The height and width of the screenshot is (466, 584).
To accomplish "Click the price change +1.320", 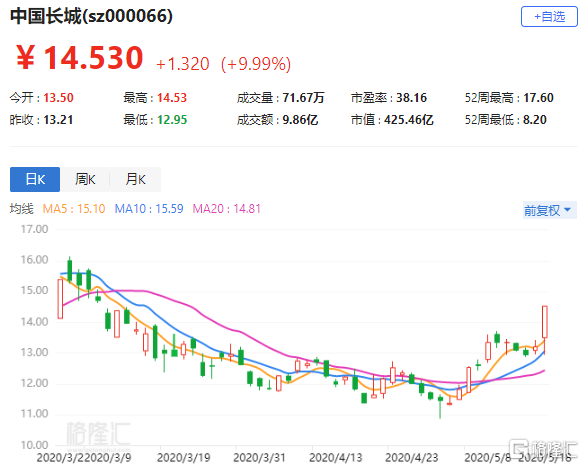I will coord(182,64).
